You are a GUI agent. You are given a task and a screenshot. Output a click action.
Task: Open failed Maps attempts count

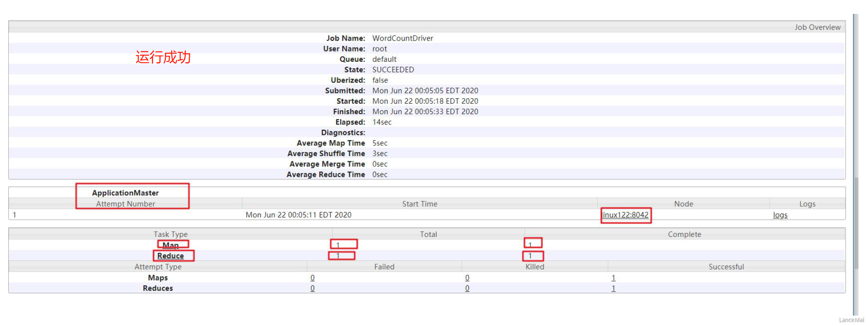pos(313,278)
